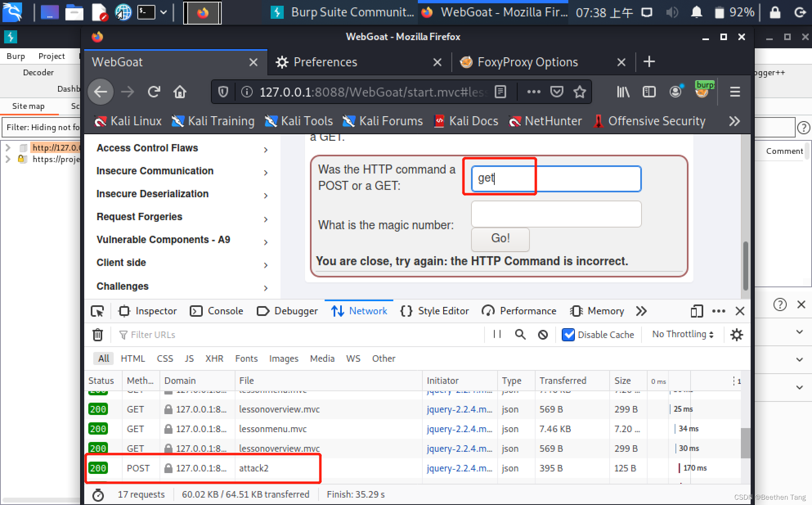Switch to the Style Editor tab
This screenshot has width=812, height=505.
(x=435, y=311)
